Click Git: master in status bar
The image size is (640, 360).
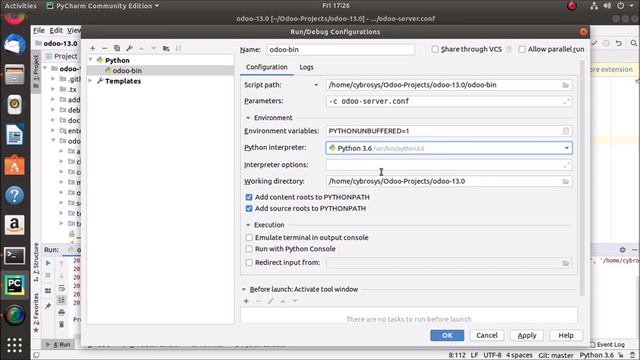tap(556, 356)
